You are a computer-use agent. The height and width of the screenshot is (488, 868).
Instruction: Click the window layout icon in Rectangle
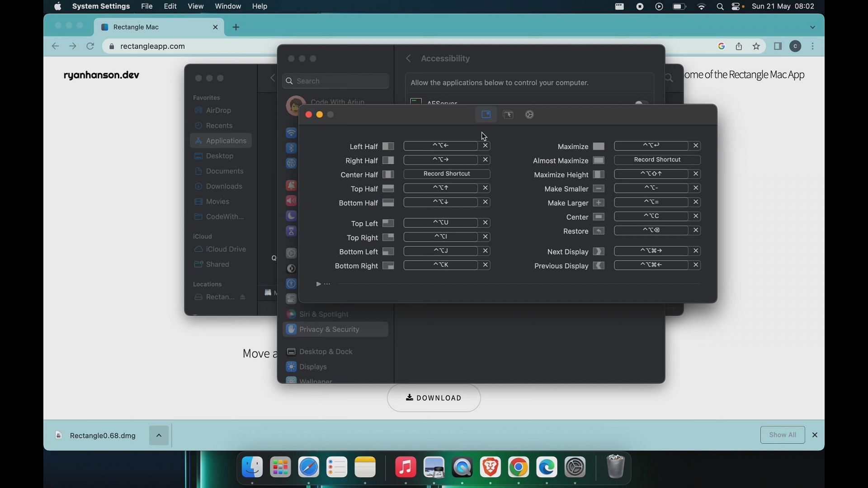486,114
